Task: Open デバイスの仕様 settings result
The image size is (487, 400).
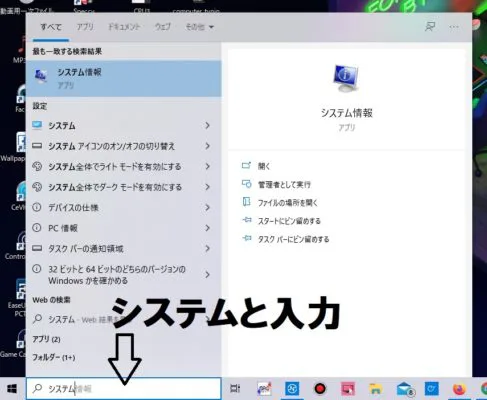Action: 123,207
